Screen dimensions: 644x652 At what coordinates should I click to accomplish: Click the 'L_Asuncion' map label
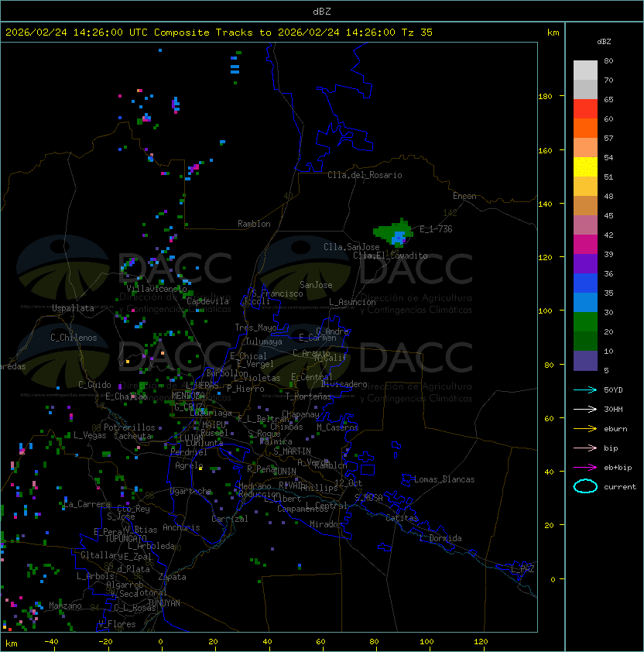click(352, 302)
